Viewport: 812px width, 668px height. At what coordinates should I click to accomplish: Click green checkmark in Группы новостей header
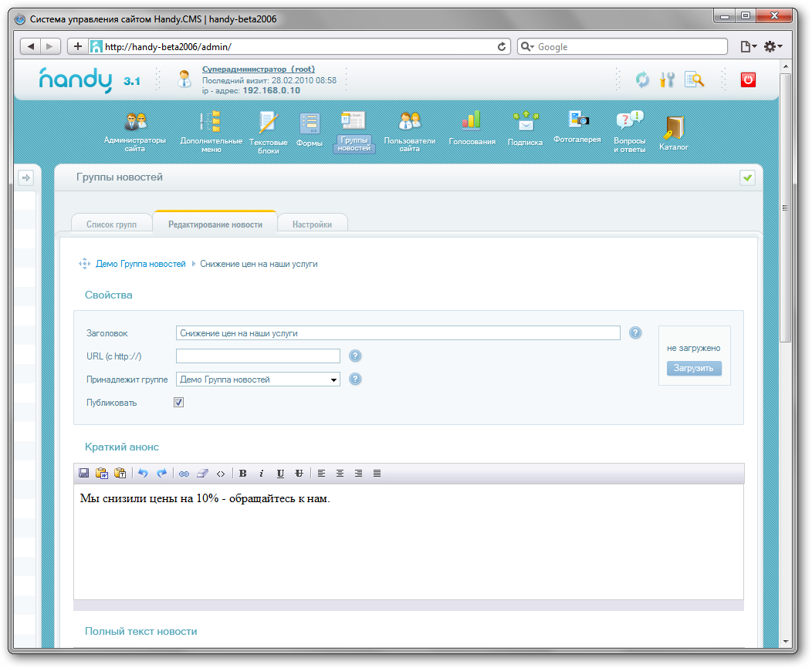pos(747,178)
